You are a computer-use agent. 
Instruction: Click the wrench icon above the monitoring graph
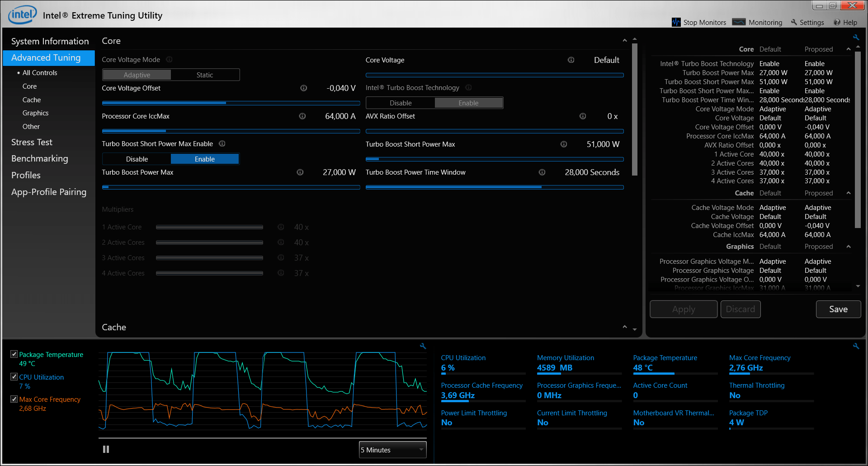pos(423,346)
